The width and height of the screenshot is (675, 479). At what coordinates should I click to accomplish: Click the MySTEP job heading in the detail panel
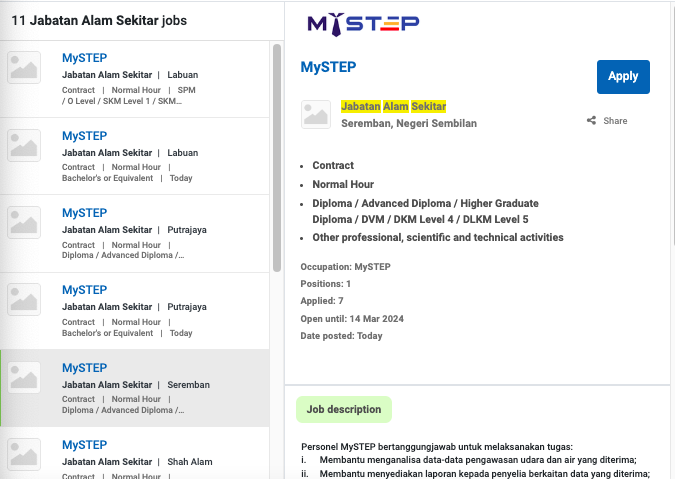pos(328,68)
